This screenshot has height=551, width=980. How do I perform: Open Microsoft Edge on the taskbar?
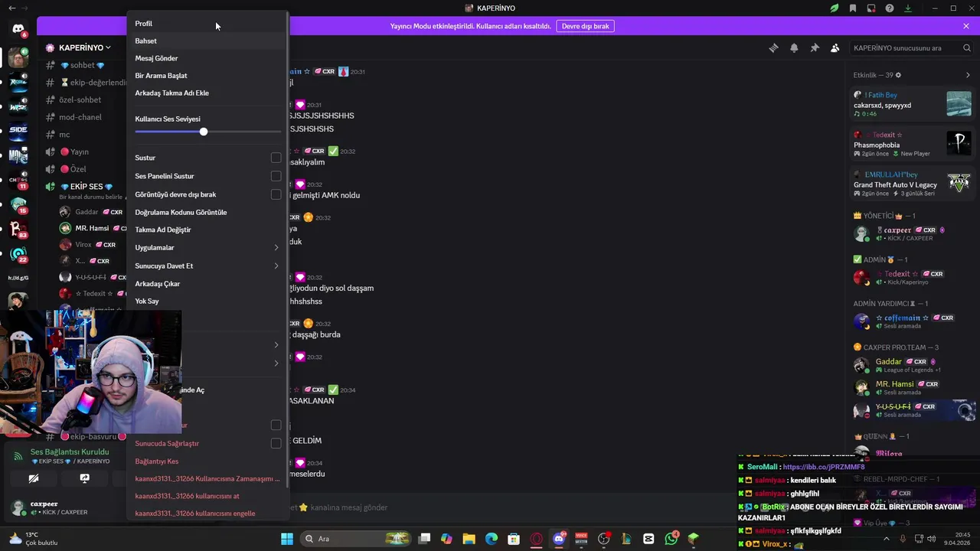(492, 539)
